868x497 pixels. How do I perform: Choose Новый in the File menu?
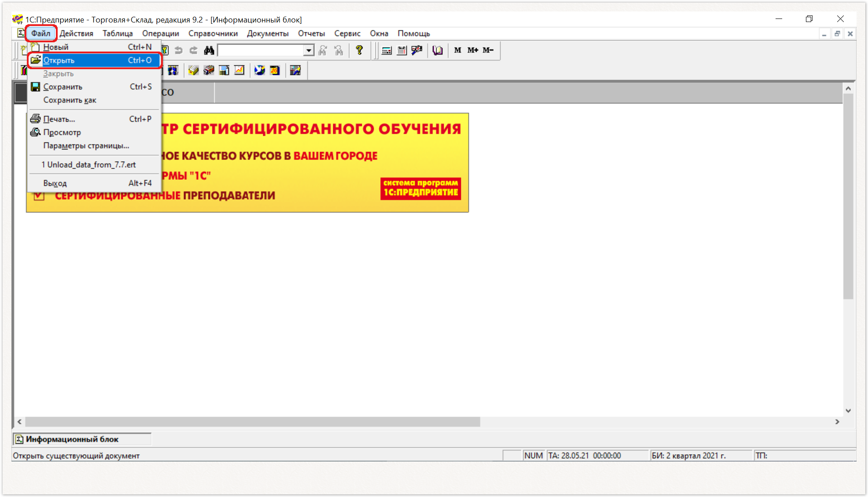94,47
